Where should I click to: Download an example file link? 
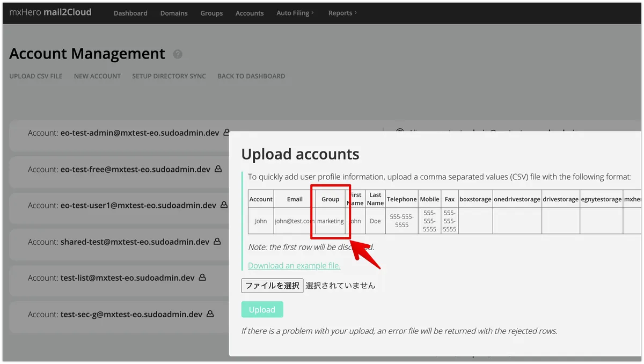point(294,265)
